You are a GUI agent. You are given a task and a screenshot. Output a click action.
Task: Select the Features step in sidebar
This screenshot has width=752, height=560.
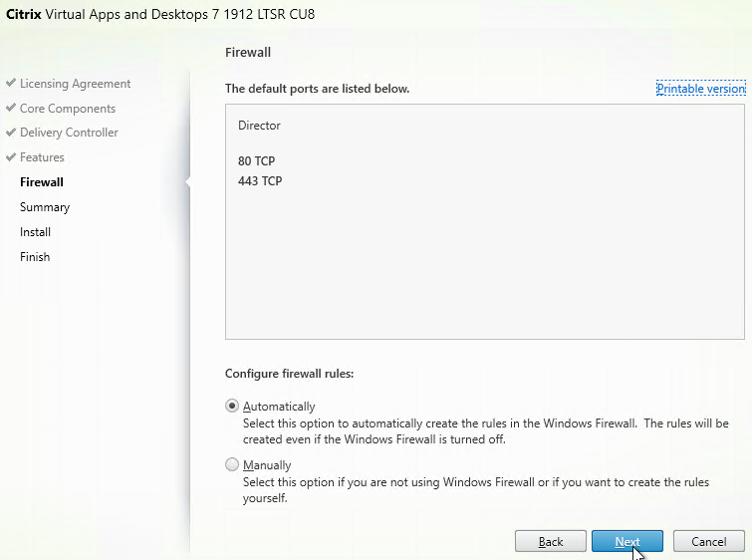coord(42,157)
